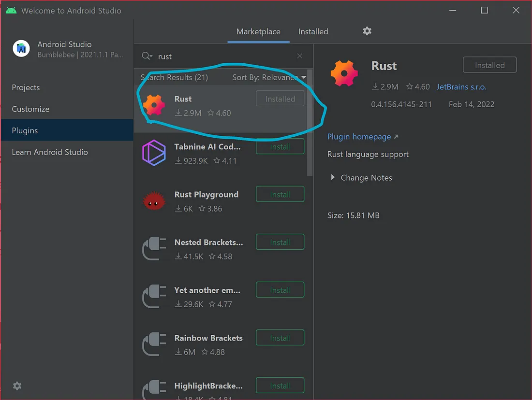This screenshot has height=400, width=532.
Task: Click the large Rust logo in details pane
Action: 344,73
